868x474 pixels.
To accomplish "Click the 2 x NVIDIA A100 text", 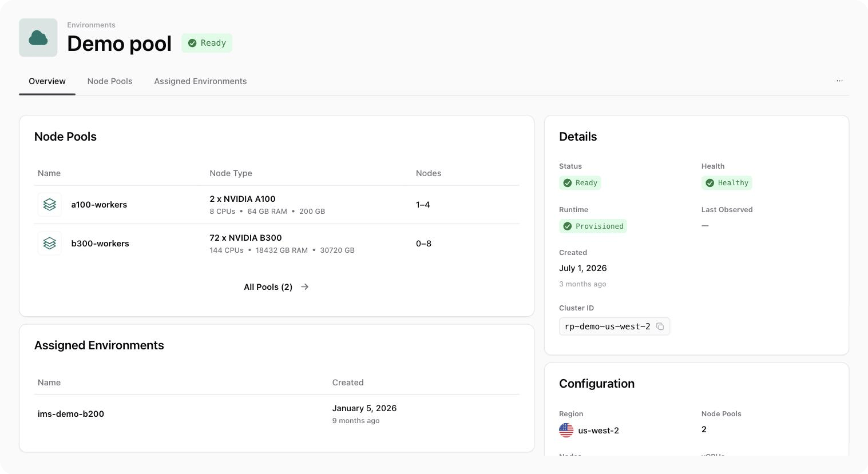I will click(x=243, y=199).
